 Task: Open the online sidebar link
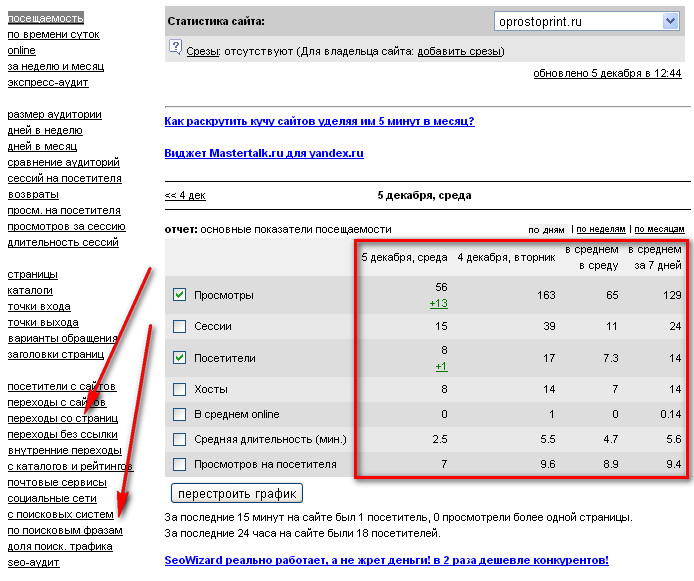(x=21, y=50)
